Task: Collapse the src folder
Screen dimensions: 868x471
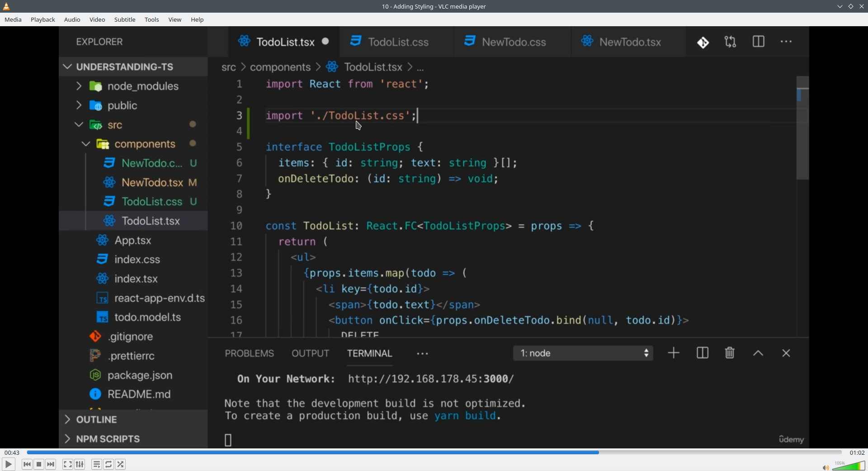Action: 133,125
